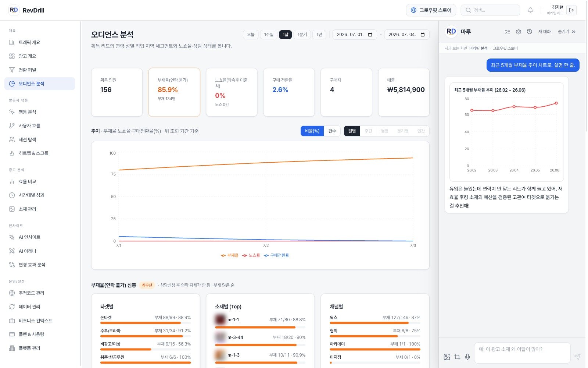Toggle 부재율 series in chart legend
The image size is (588, 368).
pyautogui.click(x=230, y=255)
